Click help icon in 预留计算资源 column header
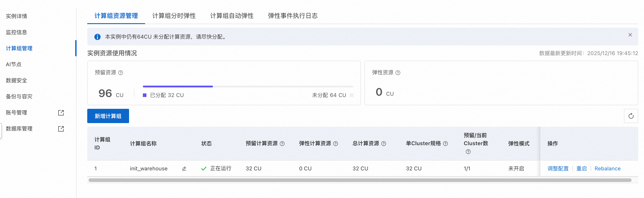Viewport: 644px width, 198px height. (282, 144)
